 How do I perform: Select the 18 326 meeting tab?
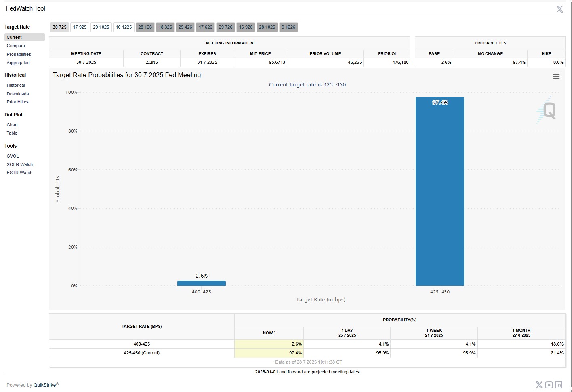(165, 27)
